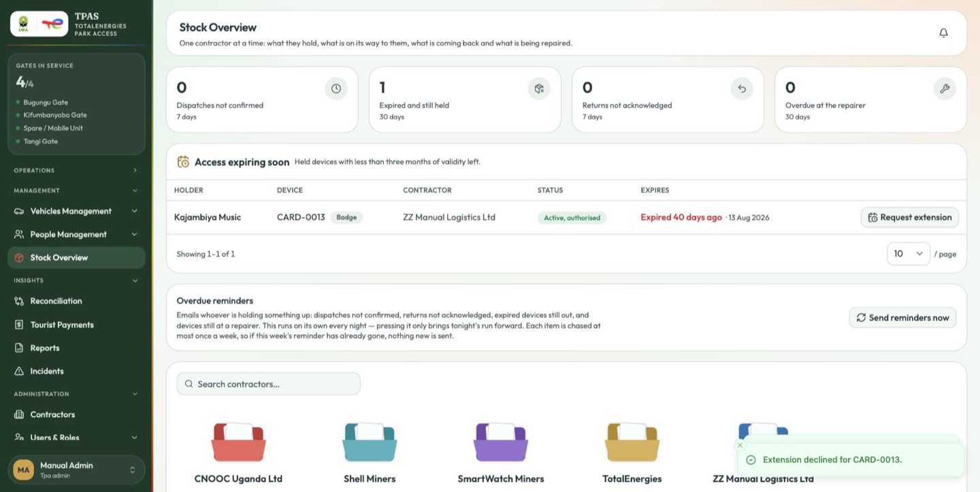Dismiss the Extension declined toast

click(740, 445)
